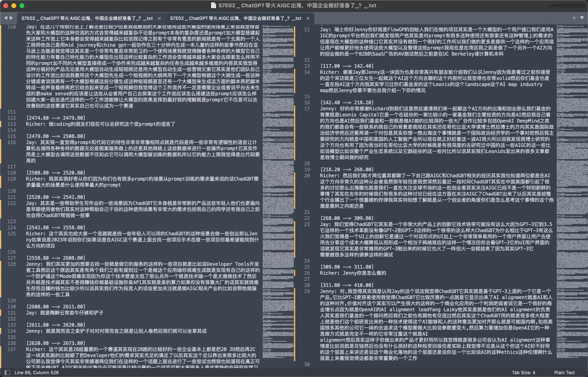588x377 pixels.
Task: Click timestamp [142.40 --> 218.20] in right pane
Action: [x=346, y=102]
